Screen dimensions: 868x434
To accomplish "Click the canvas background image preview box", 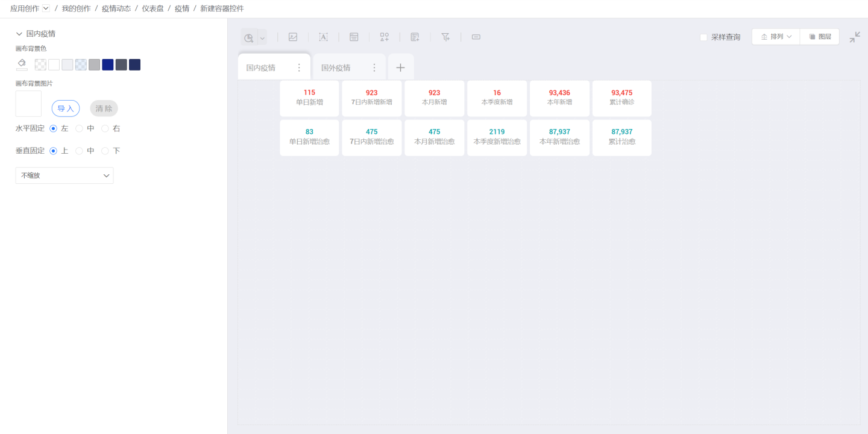I will click(28, 104).
